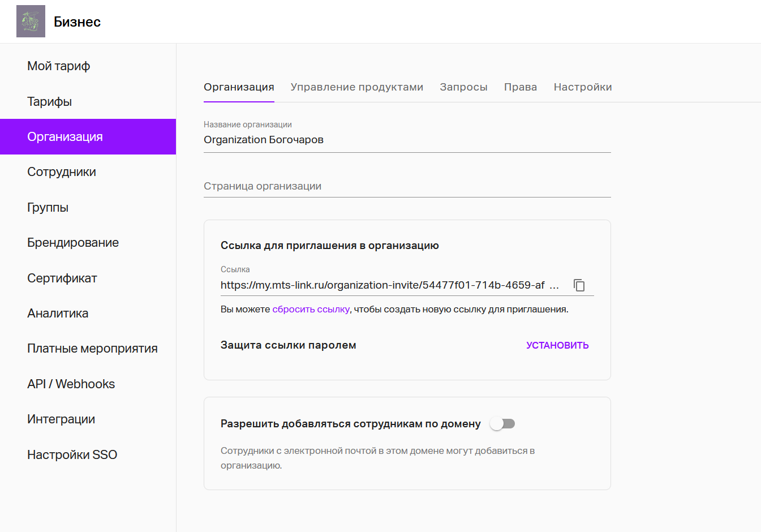Open Сотрудники sidebar section
Image resolution: width=761 pixels, height=532 pixels.
click(x=88, y=172)
